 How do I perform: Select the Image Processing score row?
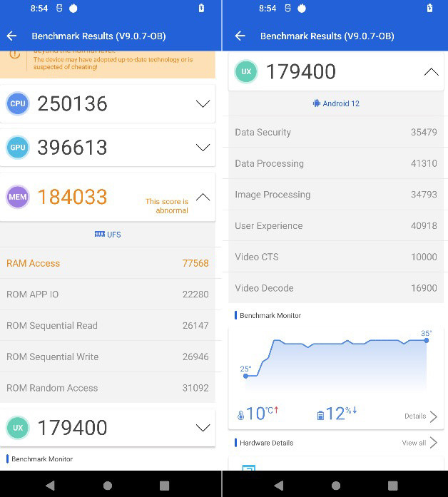(x=336, y=194)
